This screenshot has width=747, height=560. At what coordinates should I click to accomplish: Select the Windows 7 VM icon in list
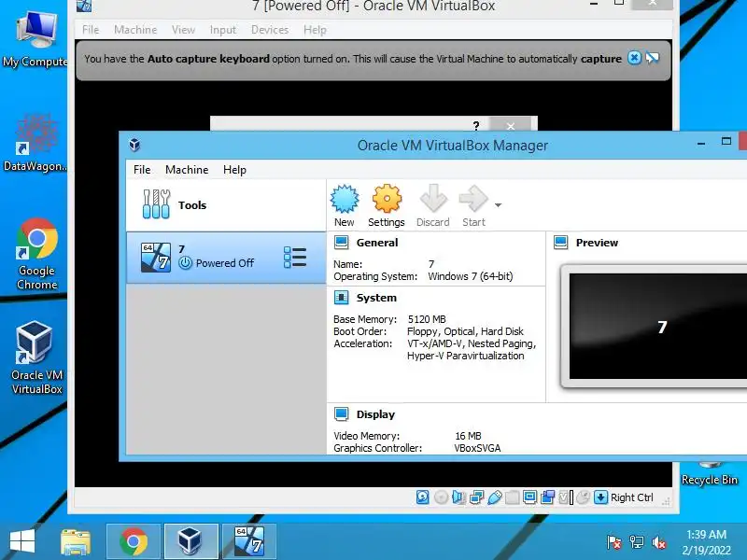pos(156,258)
